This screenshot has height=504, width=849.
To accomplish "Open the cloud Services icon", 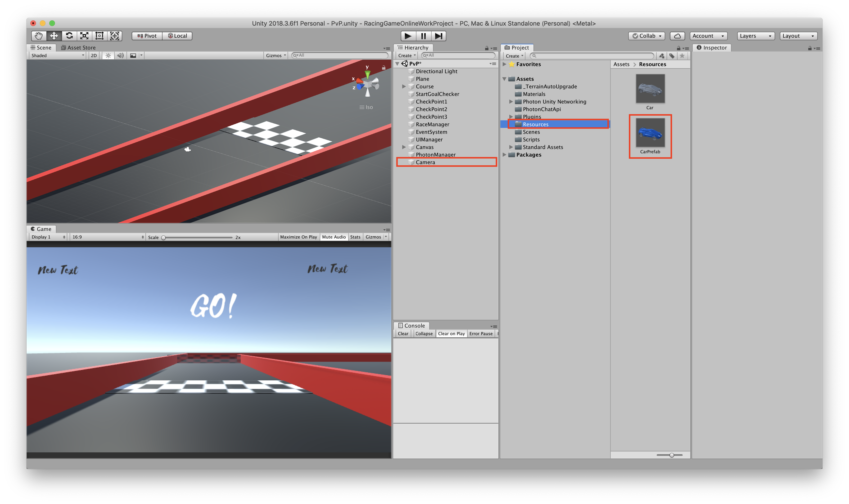I will coord(677,36).
